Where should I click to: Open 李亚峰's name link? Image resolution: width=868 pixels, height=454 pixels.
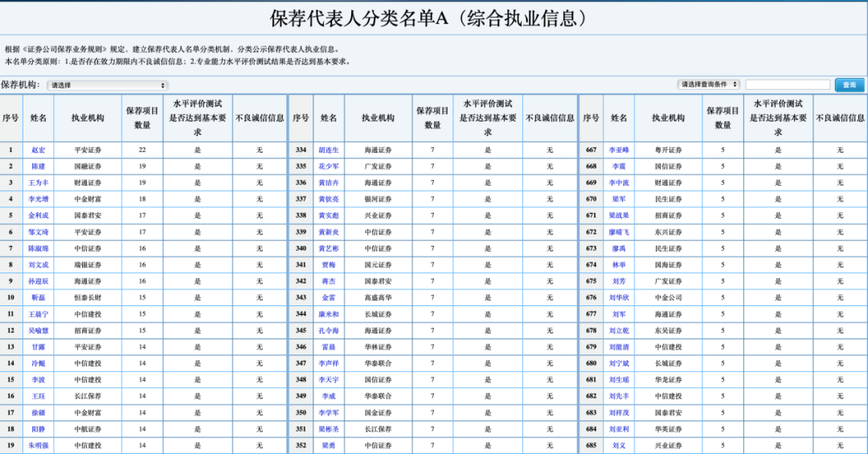[619, 150]
